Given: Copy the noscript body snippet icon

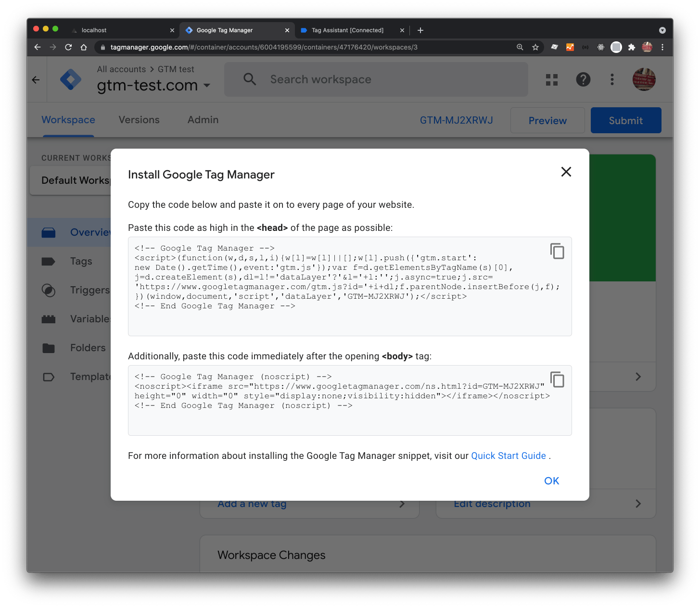Looking at the screenshot, I should tap(557, 380).
